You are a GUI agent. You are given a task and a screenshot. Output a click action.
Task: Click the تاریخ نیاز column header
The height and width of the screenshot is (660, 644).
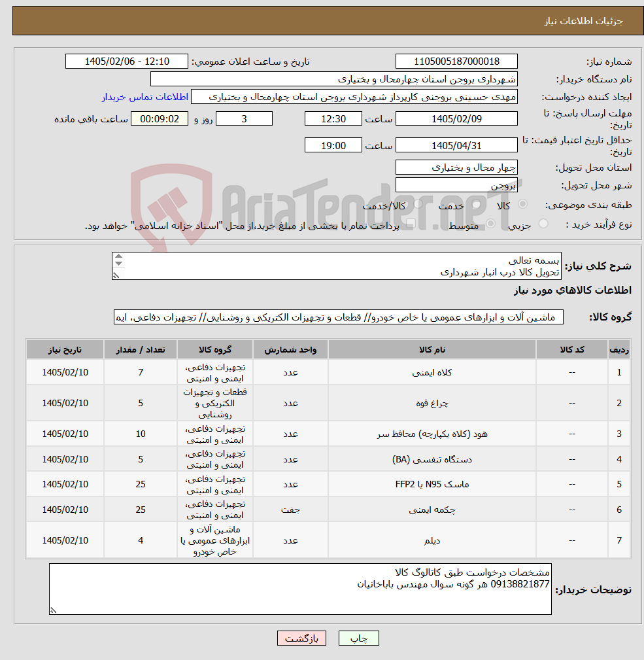tap(65, 349)
